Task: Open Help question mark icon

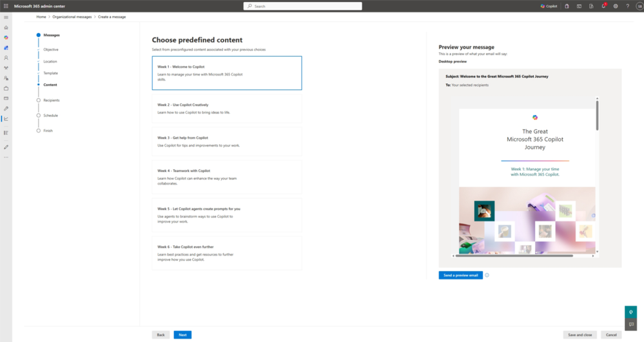Action: pos(628,6)
